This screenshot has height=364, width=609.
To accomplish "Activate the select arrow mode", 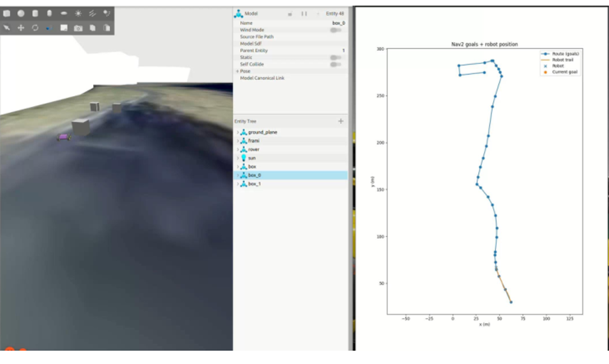I will 7,28.
